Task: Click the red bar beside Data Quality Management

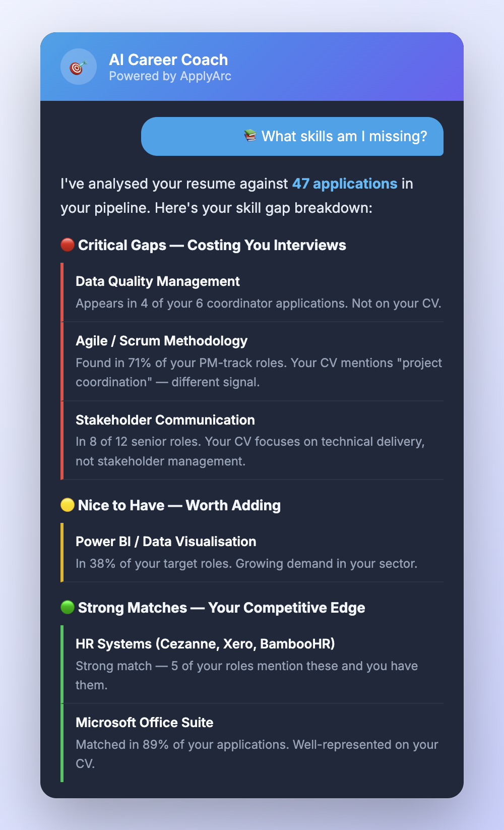Action: pos(61,291)
